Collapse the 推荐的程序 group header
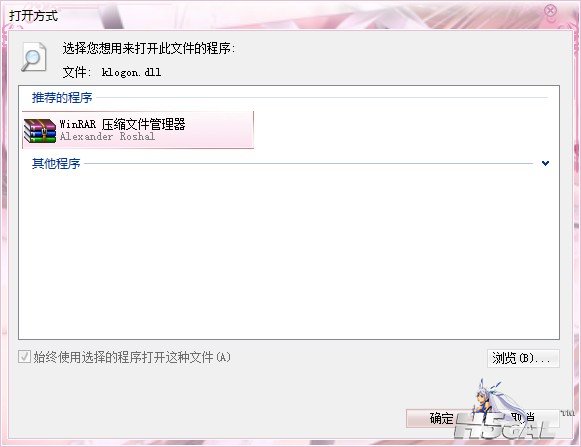581x447 pixels. 62,98
